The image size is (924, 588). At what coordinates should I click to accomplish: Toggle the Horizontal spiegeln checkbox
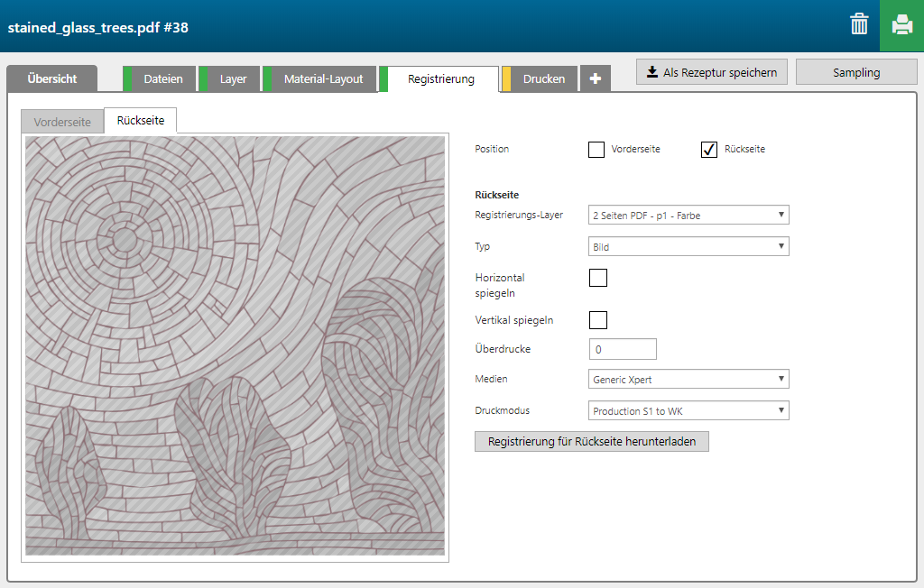point(597,278)
